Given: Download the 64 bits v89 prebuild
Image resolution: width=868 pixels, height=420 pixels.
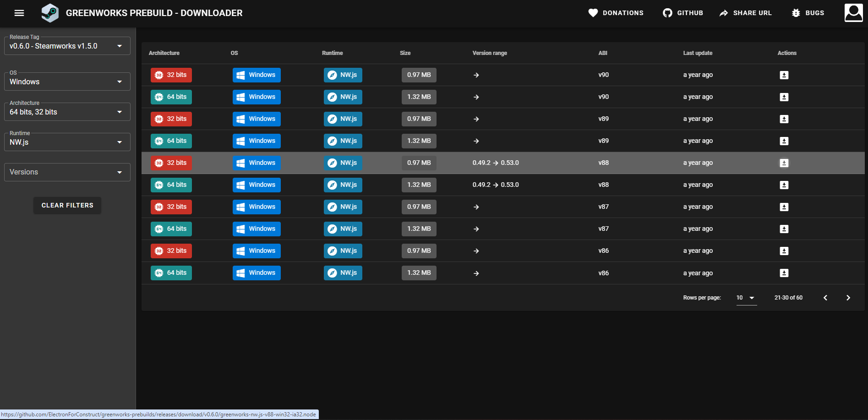Looking at the screenshot, I should coord(784,141).
